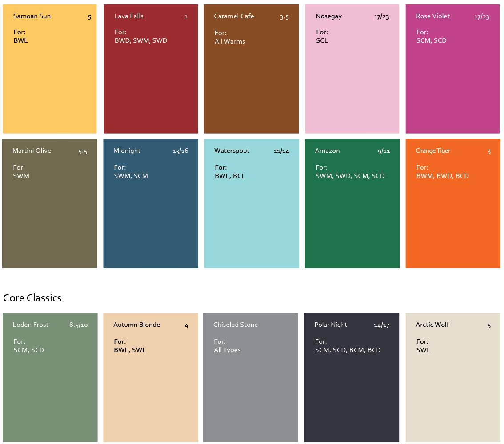
Task: Click the 'Autumn Blonde' name label
Action: pos(136,325)
